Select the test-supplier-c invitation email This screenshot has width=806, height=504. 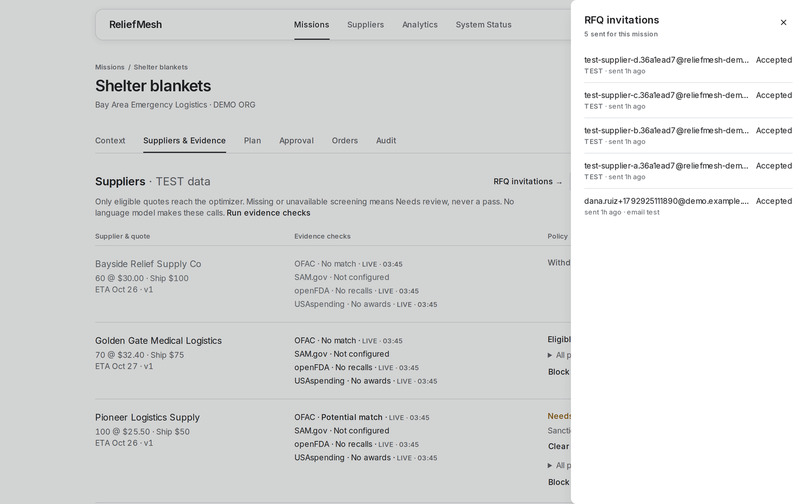pyautogui.click(x=666, y=95)
